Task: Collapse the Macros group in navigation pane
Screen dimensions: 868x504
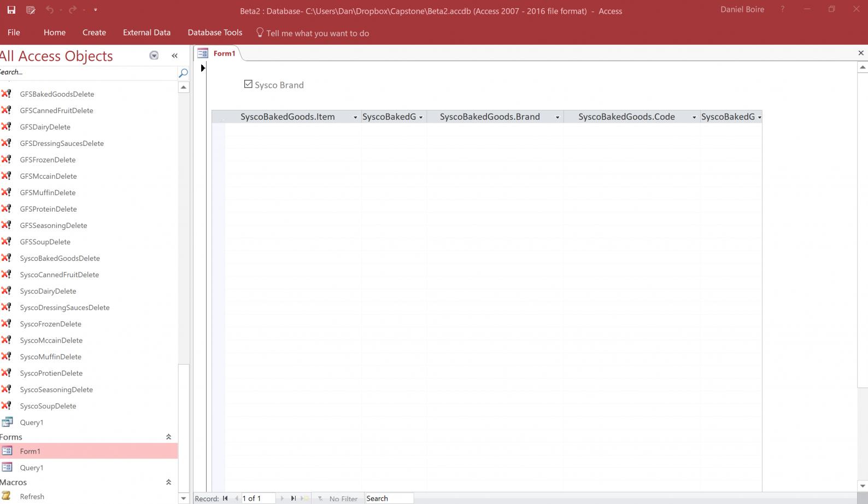Action: point(168,482)
